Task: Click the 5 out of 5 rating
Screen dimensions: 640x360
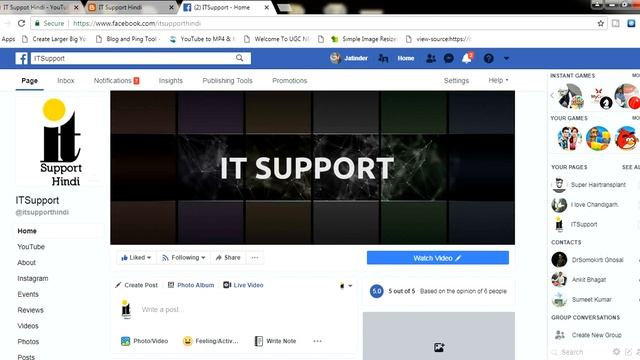Action: tap(401, 291)
